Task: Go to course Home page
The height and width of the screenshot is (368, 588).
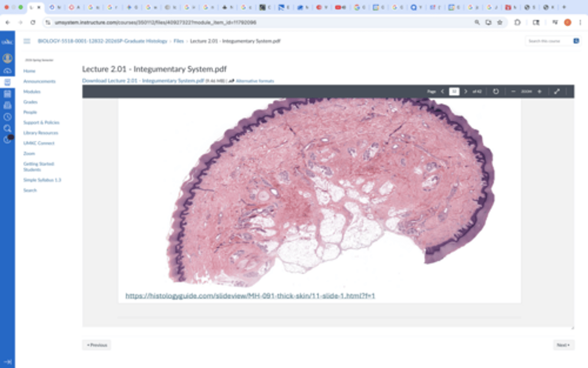Action: tap(29, 71)
